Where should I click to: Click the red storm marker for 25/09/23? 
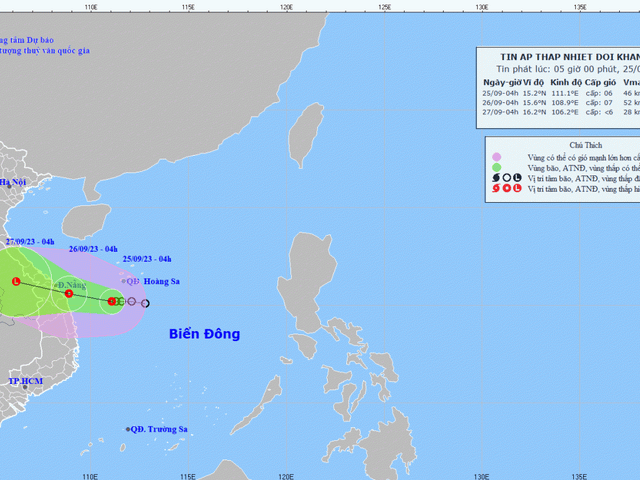112,300
